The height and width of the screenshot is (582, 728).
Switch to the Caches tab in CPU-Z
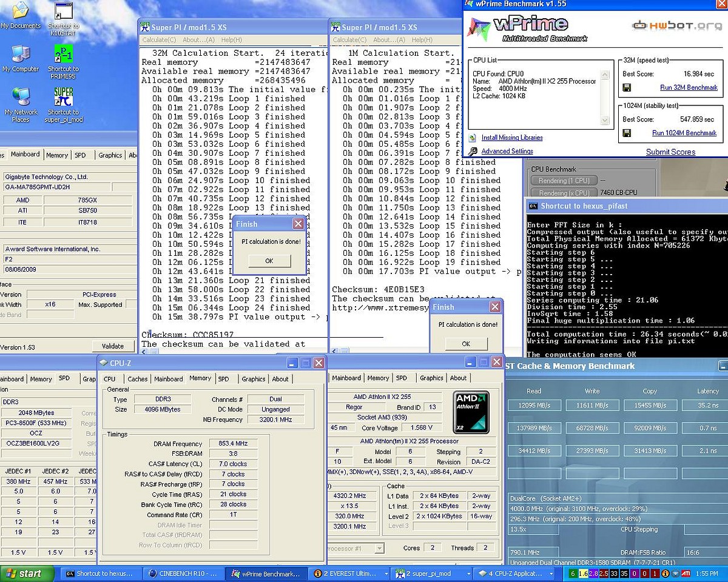coord(137,379)
